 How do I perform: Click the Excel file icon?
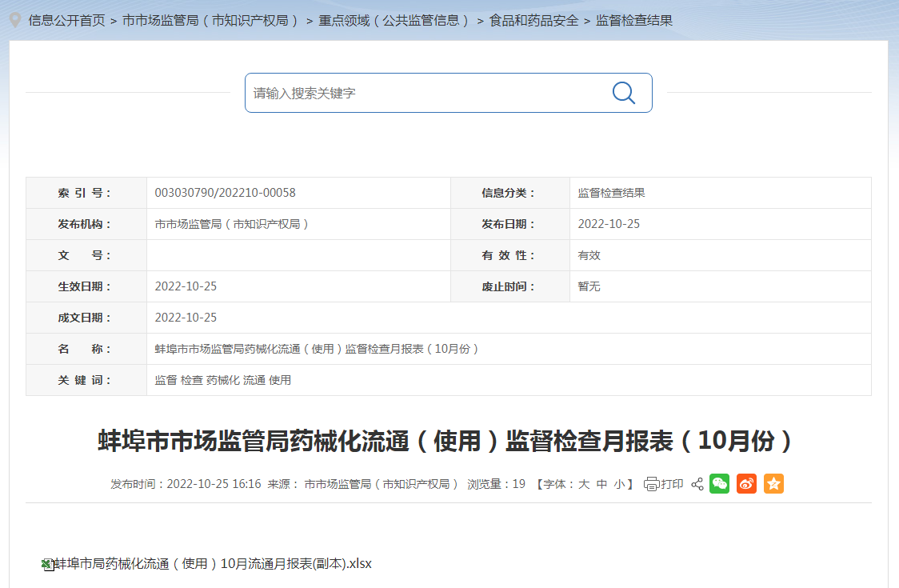pos(47,565)
